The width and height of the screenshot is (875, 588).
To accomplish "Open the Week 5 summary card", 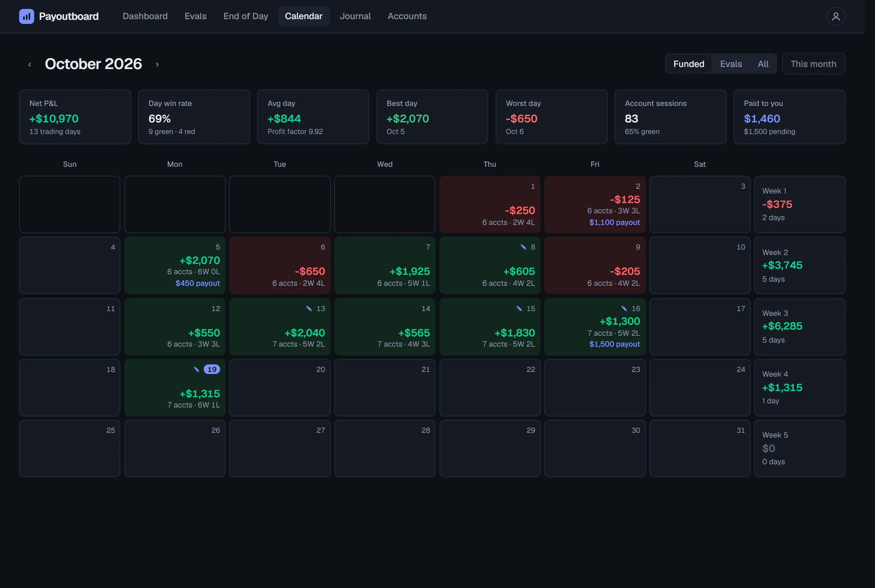I will coord(799,448).
